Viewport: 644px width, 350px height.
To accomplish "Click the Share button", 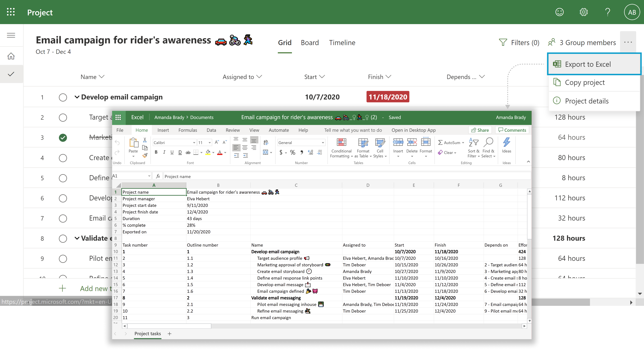I will click(x=480, y=130).
